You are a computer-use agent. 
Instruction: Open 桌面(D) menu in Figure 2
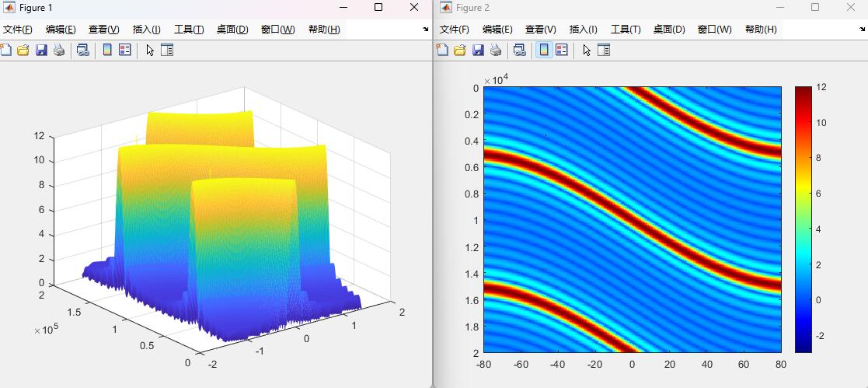[669, 30]
